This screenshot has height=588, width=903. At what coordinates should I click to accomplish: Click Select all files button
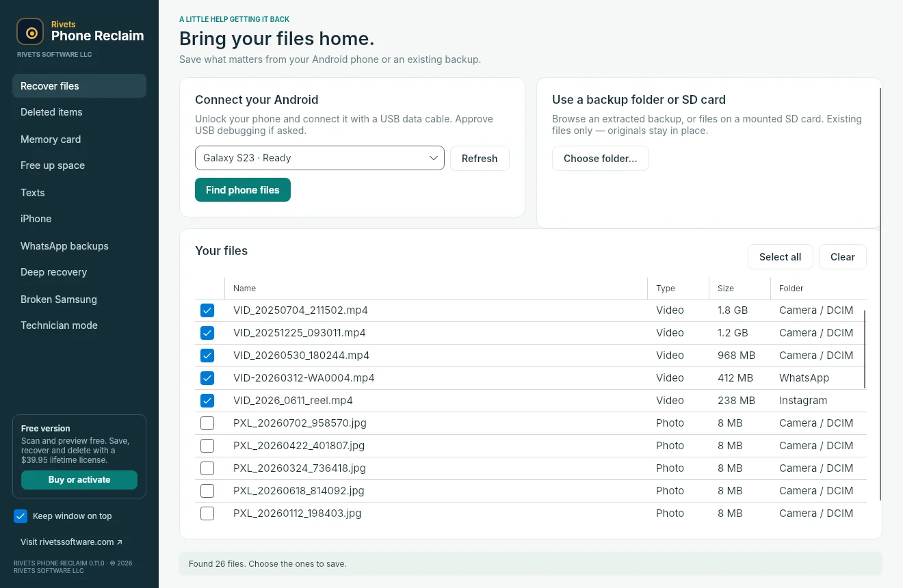point(780,257)
